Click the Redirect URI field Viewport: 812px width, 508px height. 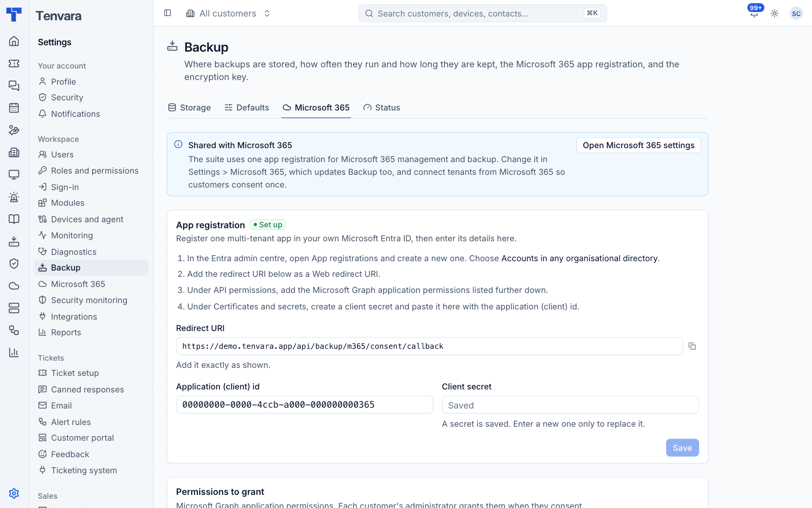click(429, 346)
